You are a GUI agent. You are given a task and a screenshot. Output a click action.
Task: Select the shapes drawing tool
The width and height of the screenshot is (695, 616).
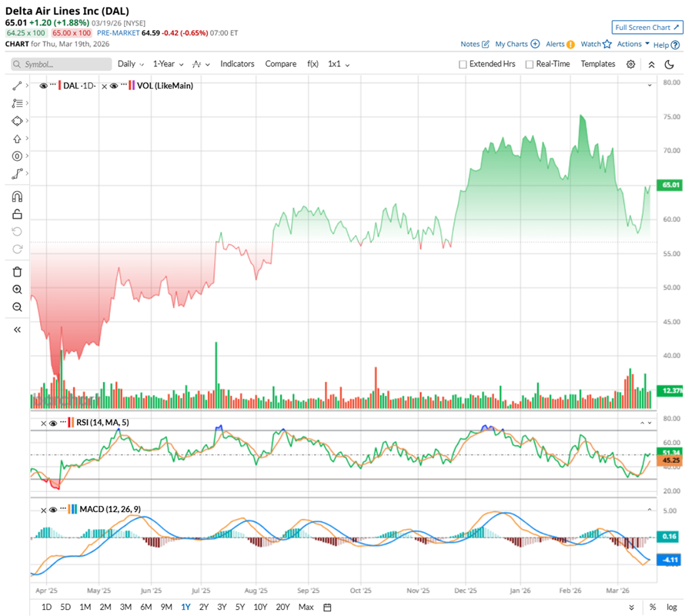[x=17, y=121]
